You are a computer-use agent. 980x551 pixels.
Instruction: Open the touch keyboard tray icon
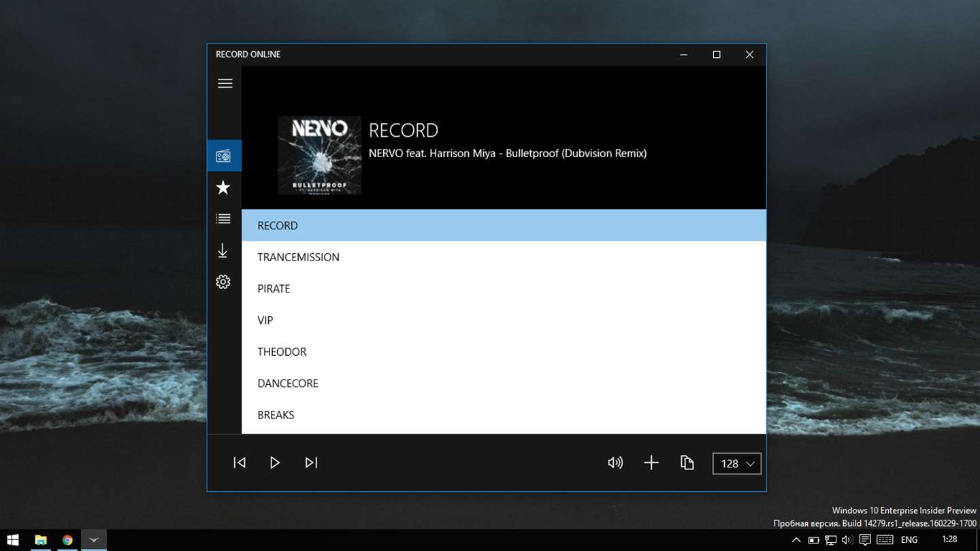coord(885,540)
